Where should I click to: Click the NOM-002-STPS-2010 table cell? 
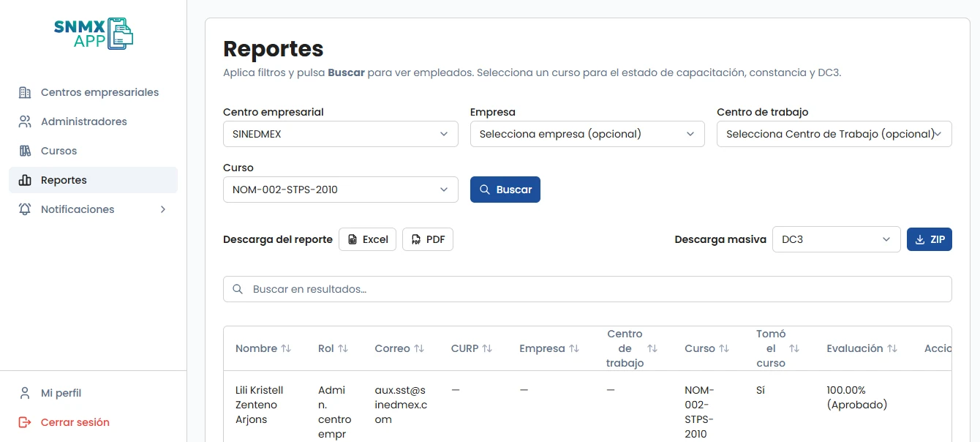(699, 412)
